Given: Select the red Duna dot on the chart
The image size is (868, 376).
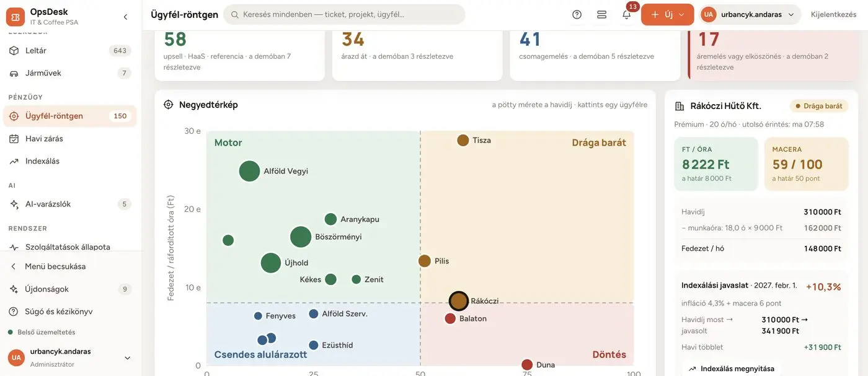Looking at the screenshot, I should tap(527, 365).
